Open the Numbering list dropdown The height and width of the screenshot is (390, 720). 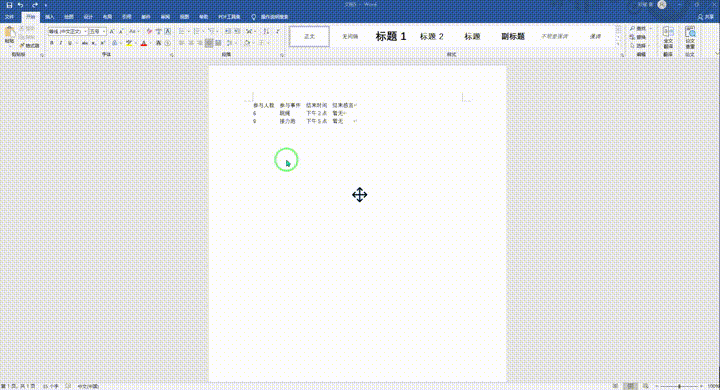pyautogui.click(x=203, y=31)
